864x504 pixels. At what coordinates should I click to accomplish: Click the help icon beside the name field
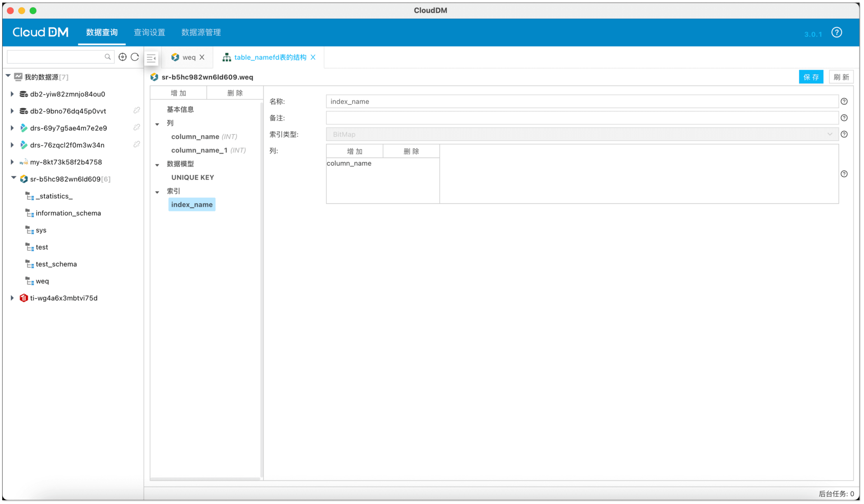[x=844, y=101]
